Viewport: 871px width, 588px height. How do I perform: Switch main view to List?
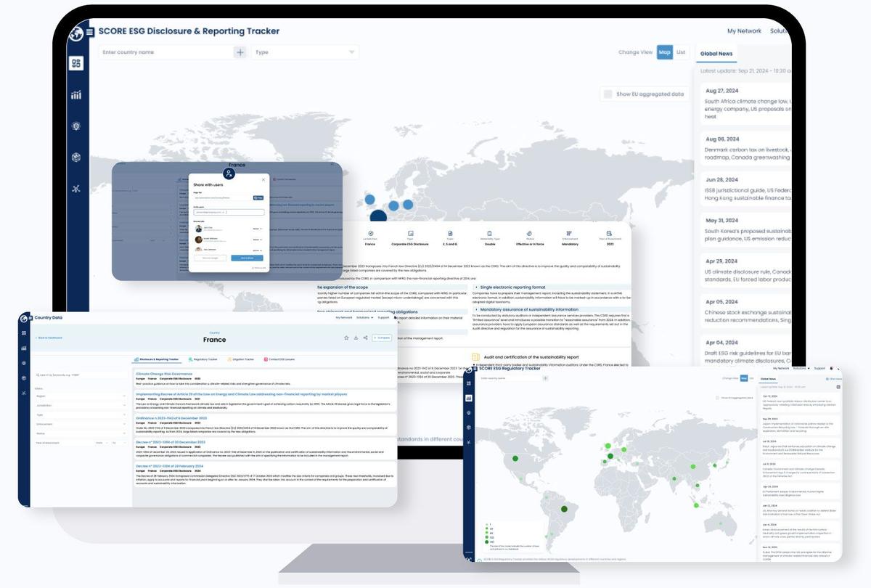tap(681, 52)
